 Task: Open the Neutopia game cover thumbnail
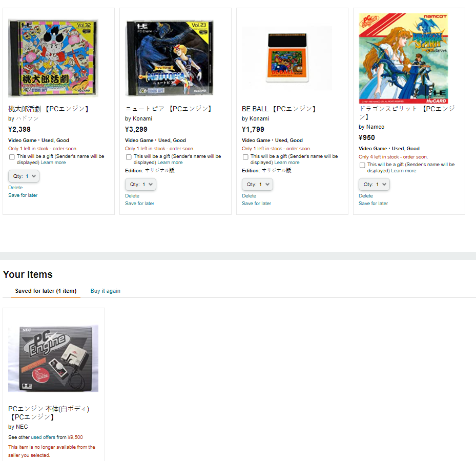tap(170, 58)
